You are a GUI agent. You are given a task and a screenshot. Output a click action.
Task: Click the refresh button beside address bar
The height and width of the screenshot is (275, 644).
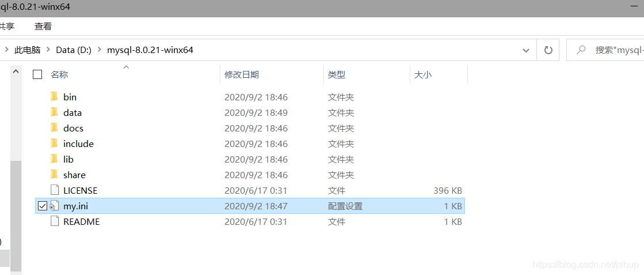pyautogui.click(x=548, y=50)
